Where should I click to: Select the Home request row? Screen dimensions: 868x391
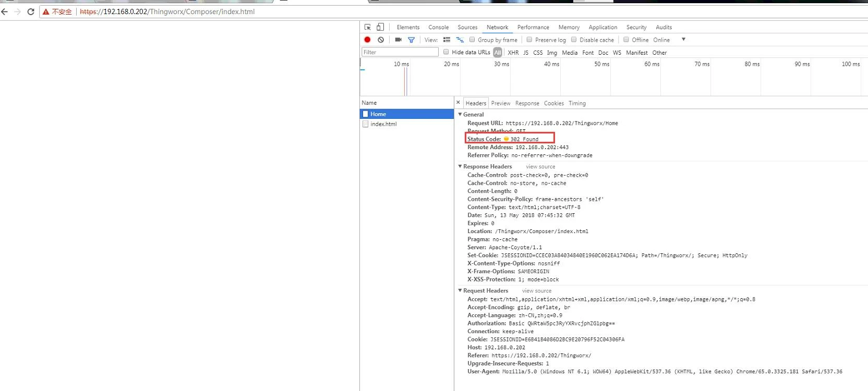[x=407, y=114]
